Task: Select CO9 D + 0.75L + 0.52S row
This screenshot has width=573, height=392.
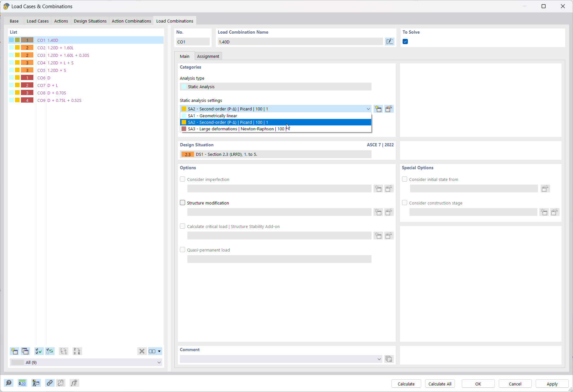Action: click(86, 100)
